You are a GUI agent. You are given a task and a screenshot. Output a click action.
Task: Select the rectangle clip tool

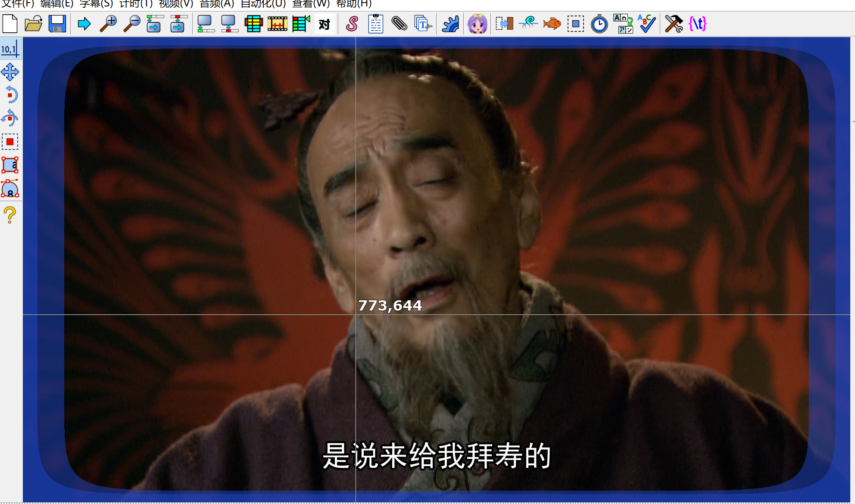click(9, 165)
